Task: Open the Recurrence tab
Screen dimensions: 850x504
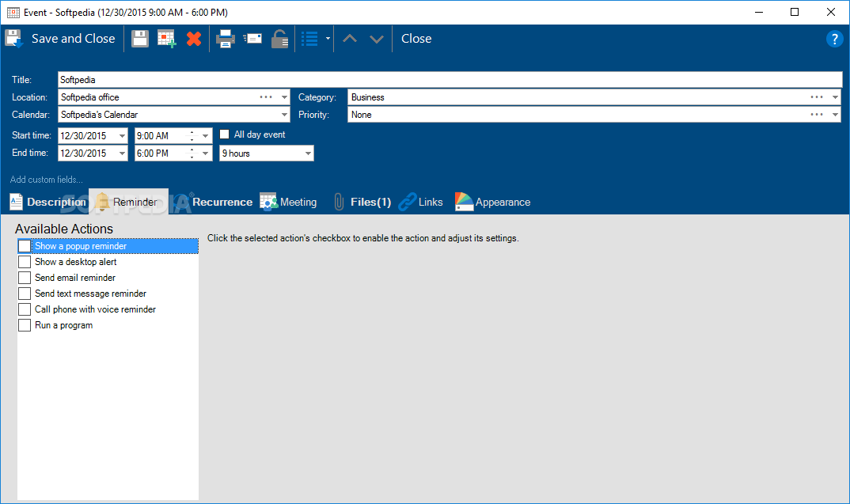Action: point(213,202)
